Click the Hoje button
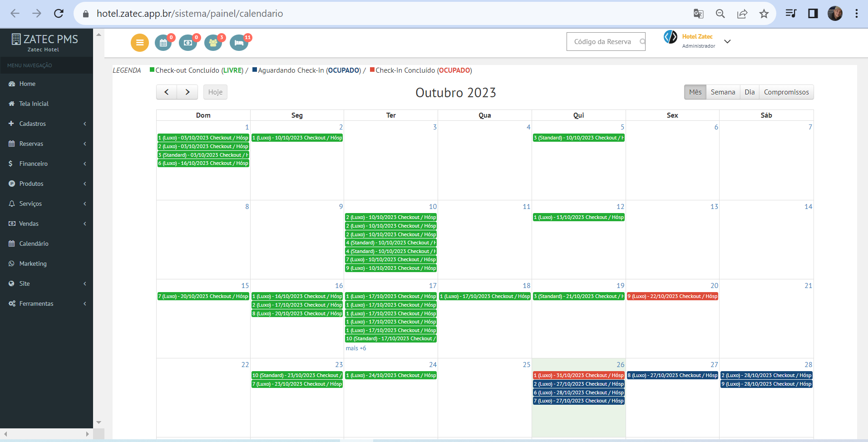868x442 pixels. click(215, 92)
